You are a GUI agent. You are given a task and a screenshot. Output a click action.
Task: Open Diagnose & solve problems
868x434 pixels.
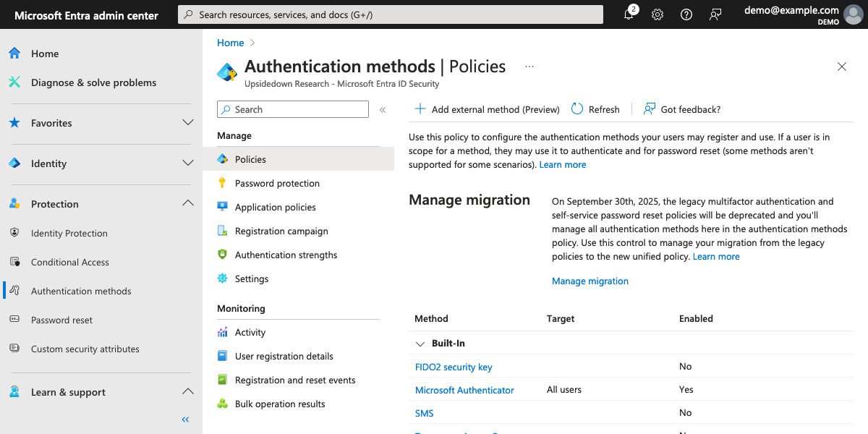click(93, 82)
